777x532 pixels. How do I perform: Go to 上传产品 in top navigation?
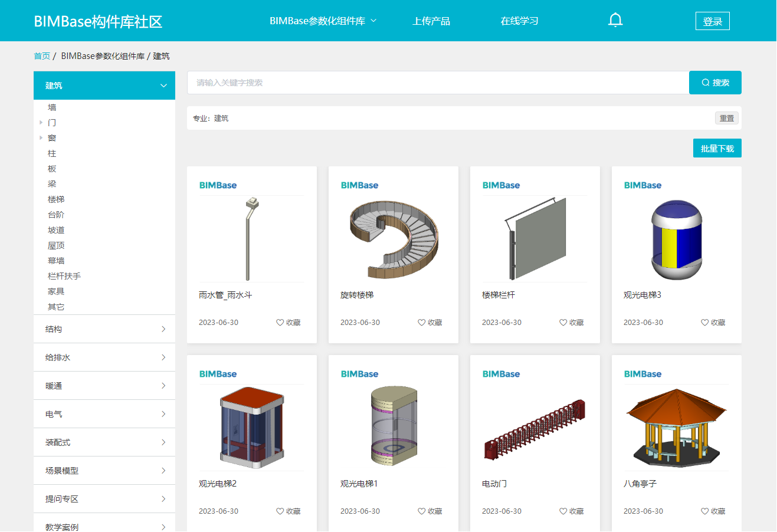[431, 21]
